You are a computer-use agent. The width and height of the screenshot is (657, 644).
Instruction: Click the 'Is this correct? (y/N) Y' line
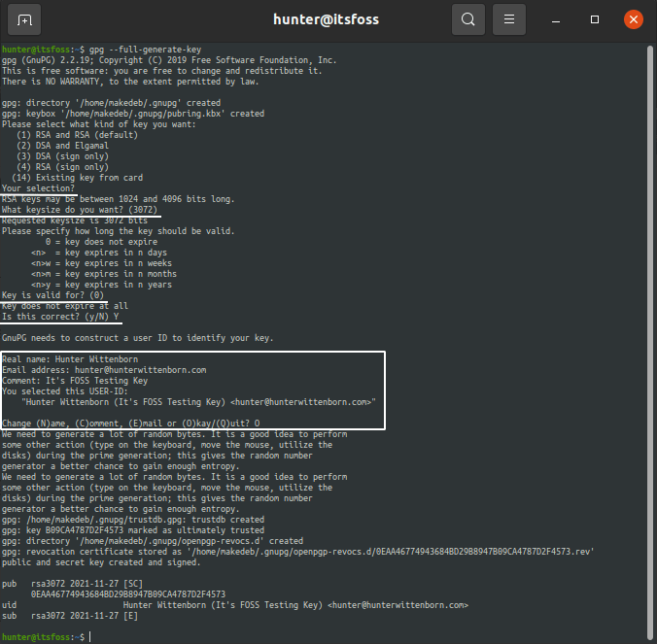tap(60, 317)
